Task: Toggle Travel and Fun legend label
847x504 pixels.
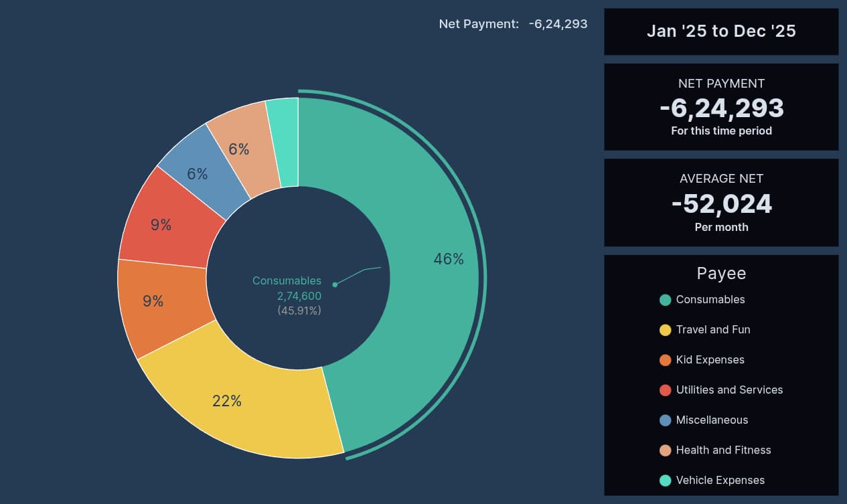Action: tap(712, 330)
